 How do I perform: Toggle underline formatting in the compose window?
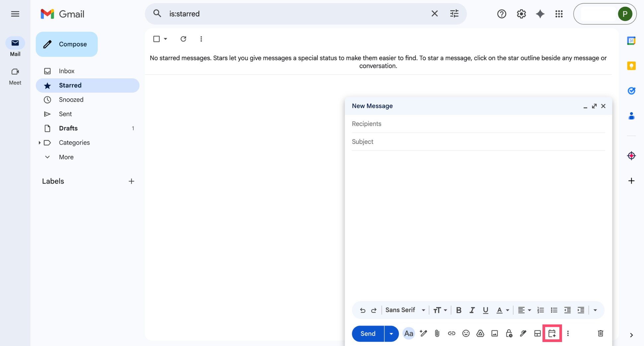click(x=485, y=310)
